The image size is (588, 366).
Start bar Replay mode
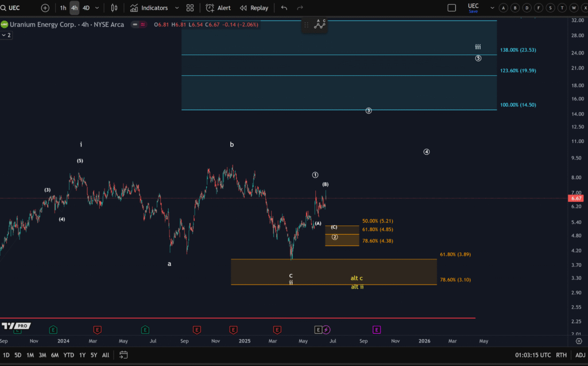pyautogui.click(x=254, y=8)
